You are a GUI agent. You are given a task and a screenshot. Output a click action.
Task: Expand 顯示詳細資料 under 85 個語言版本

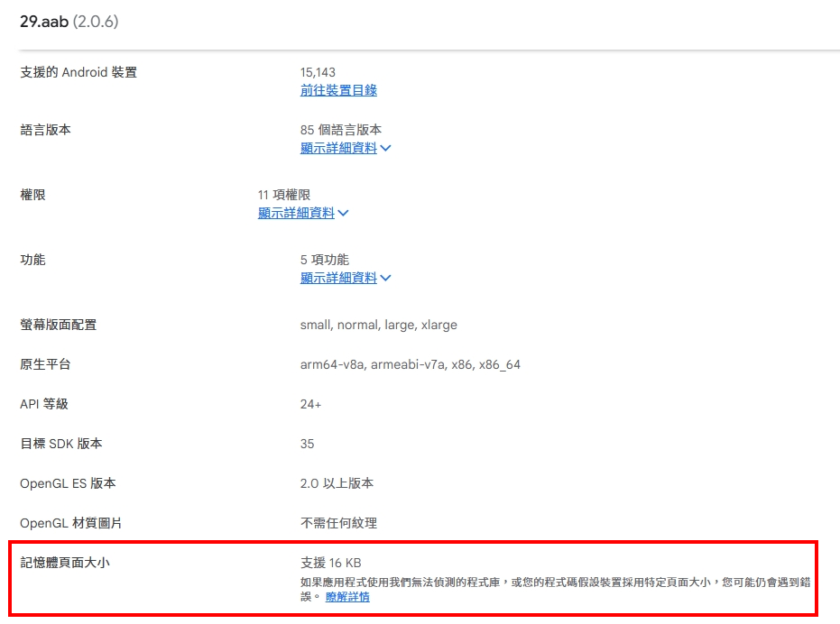pos(338,148)
